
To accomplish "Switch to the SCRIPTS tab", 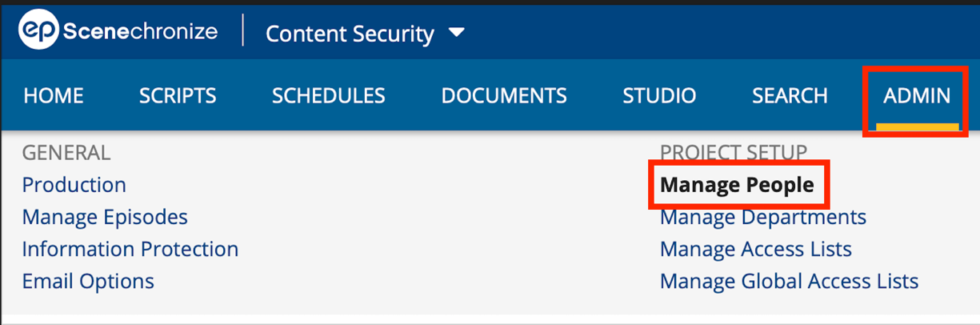I will 178,96.
